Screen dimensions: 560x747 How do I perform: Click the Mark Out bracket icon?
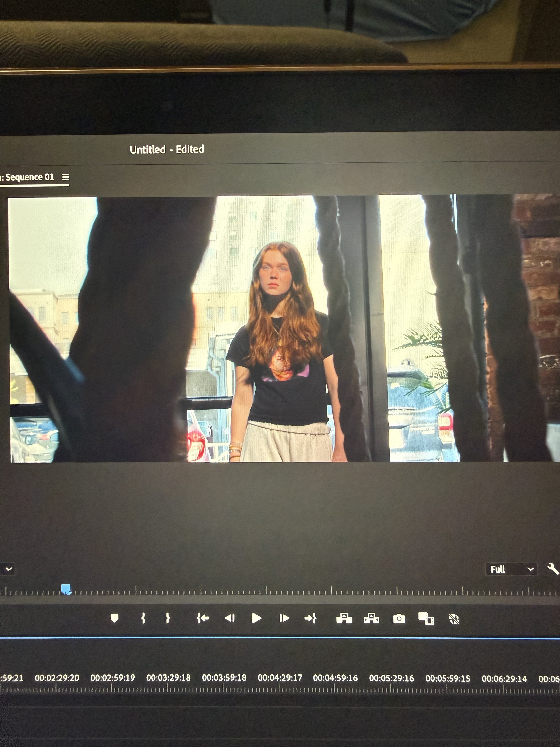tap(167, 618)
